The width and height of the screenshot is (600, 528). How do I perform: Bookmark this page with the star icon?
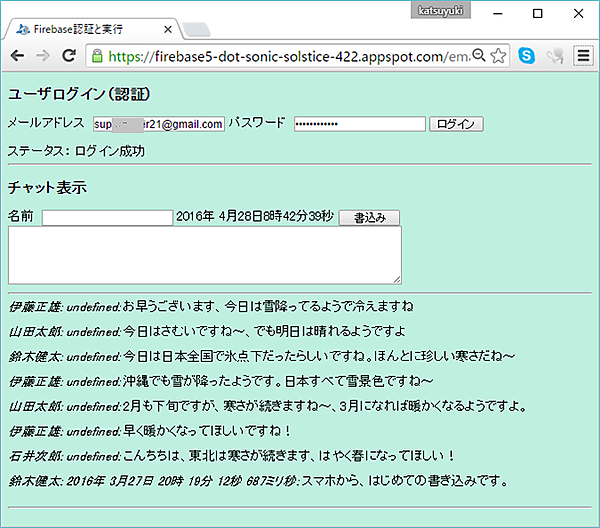[498, 56]
